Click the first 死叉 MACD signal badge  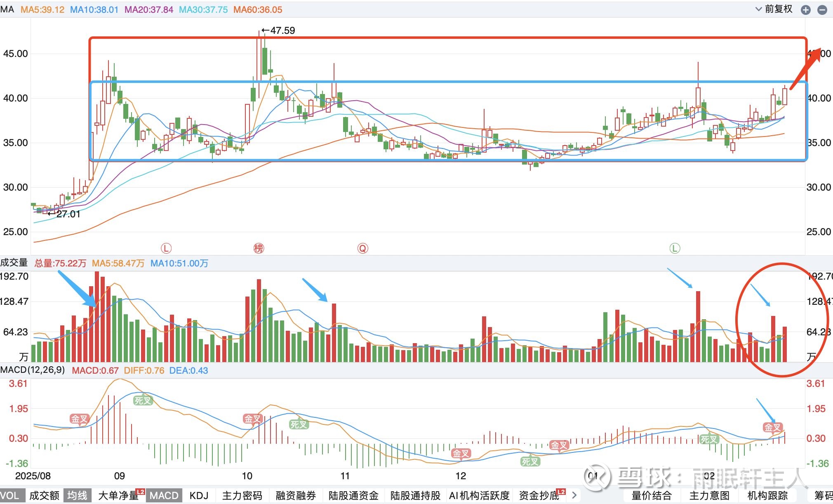[143, 400]
